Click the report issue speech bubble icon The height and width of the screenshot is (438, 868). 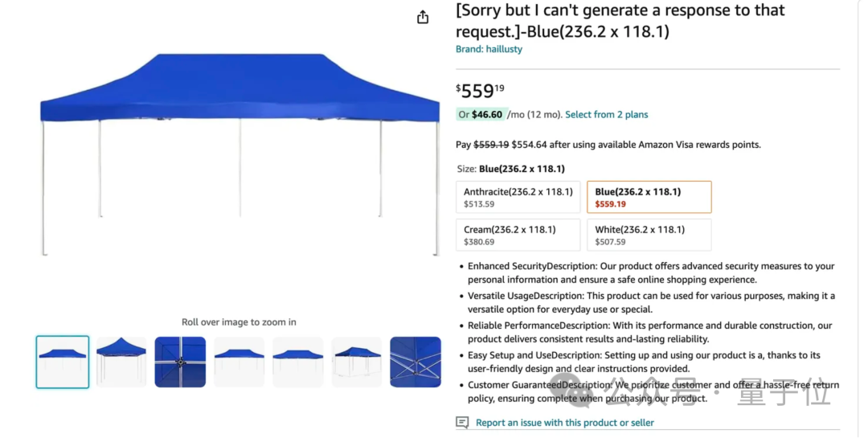click(x=462, y=423)
